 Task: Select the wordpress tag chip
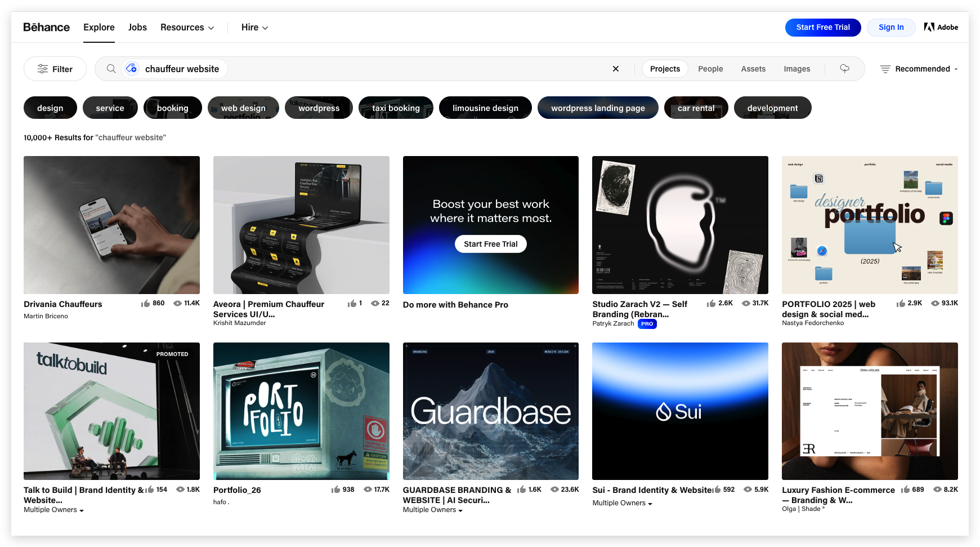click(319, 108)
